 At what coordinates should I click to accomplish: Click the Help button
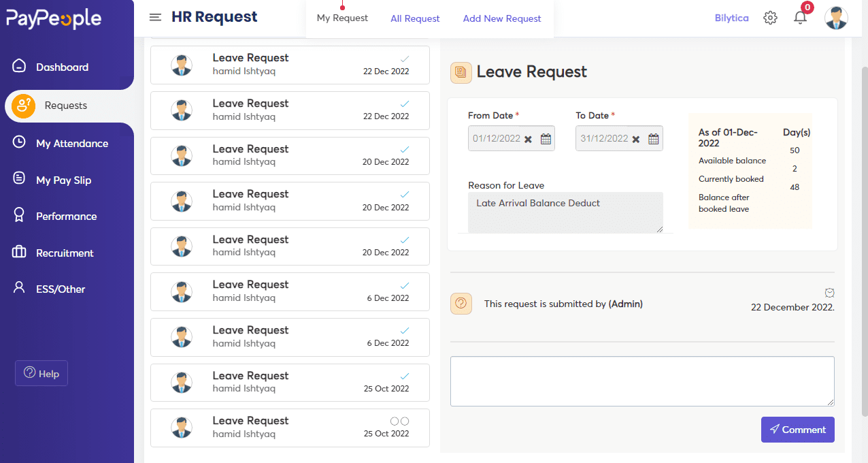point(41,373)
